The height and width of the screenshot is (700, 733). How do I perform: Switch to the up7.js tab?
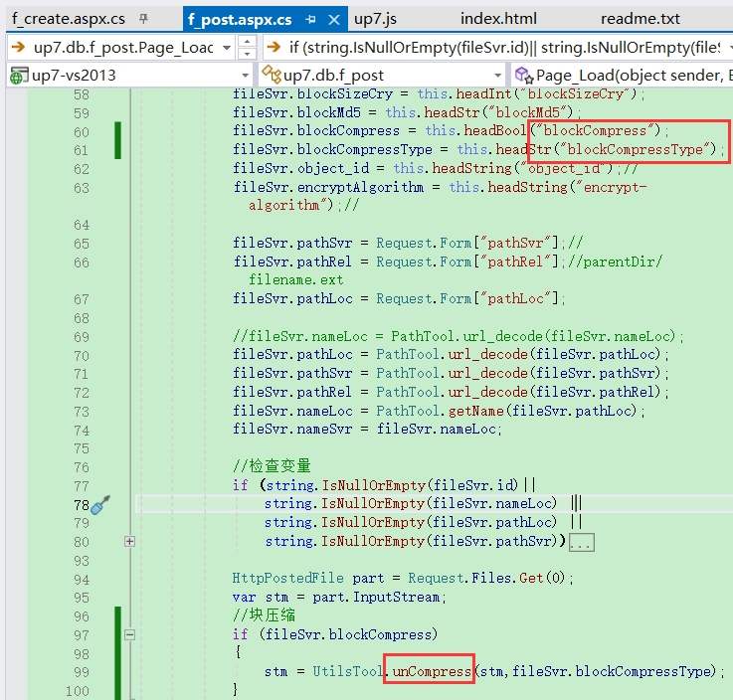click(375, 19)
